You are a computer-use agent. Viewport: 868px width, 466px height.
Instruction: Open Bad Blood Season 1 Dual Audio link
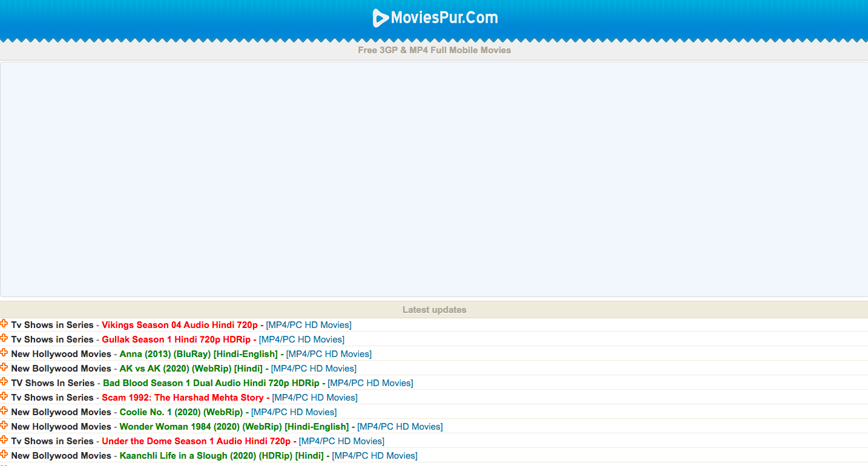(x=211, y=383)
